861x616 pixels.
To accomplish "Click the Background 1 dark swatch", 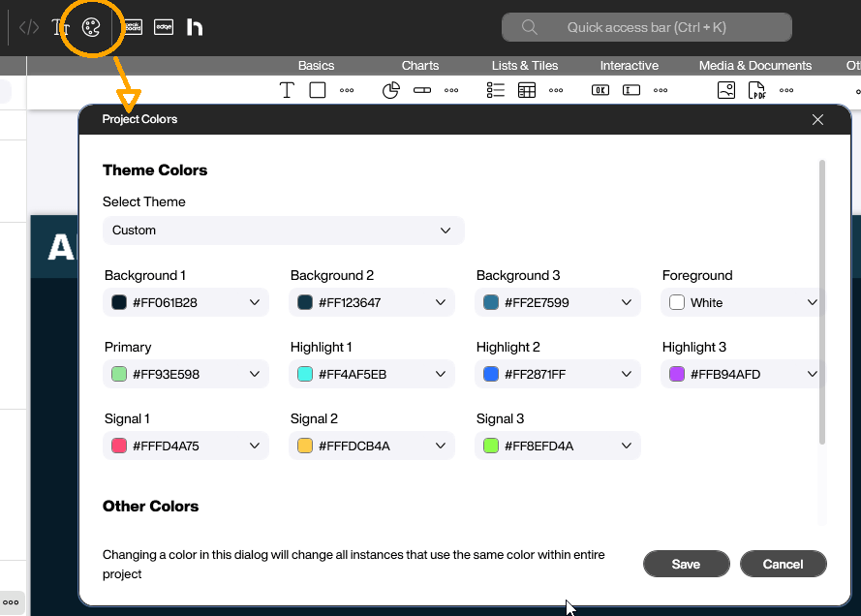I will tap(119, 302).
